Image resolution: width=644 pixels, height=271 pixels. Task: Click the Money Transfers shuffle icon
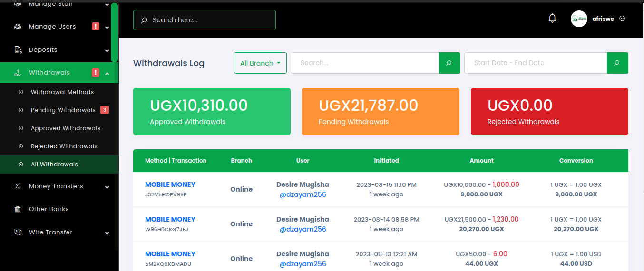coord(18,186)
